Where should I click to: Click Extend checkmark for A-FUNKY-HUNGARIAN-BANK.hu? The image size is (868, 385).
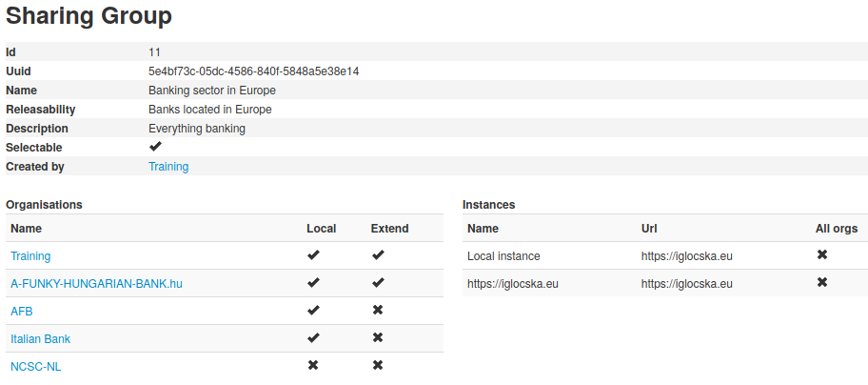(x=378, y=283)
